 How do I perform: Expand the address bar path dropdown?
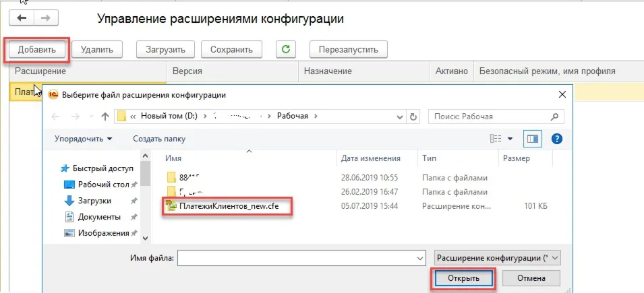(x=400, y=117)
